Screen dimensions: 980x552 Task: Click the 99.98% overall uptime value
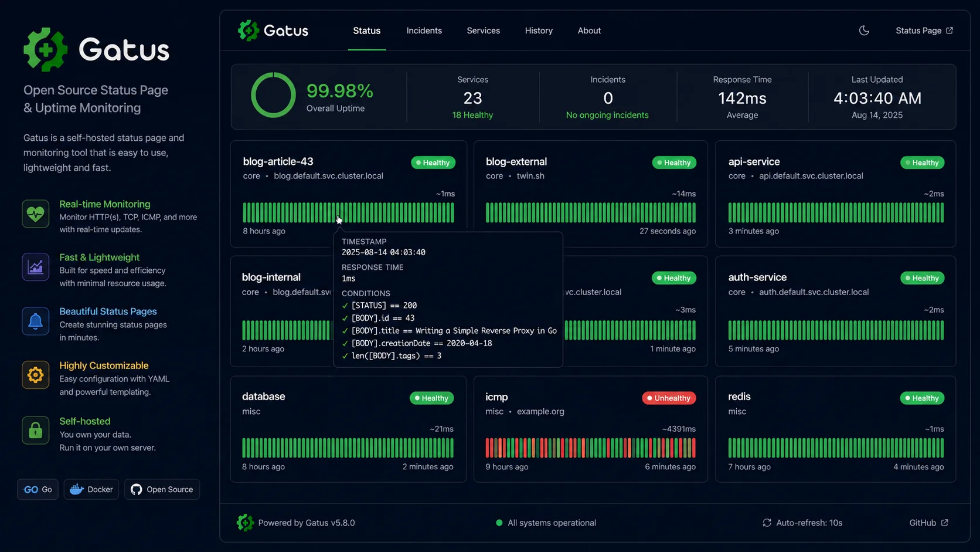pos(340,91)
